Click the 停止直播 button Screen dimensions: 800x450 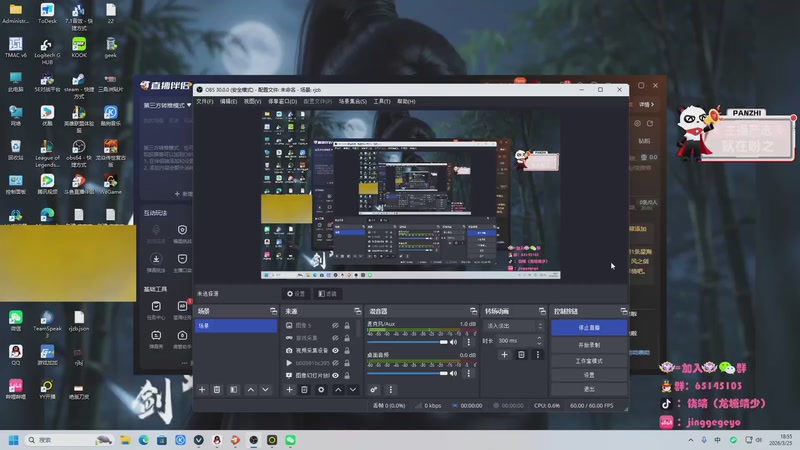(x=589, y=328)
